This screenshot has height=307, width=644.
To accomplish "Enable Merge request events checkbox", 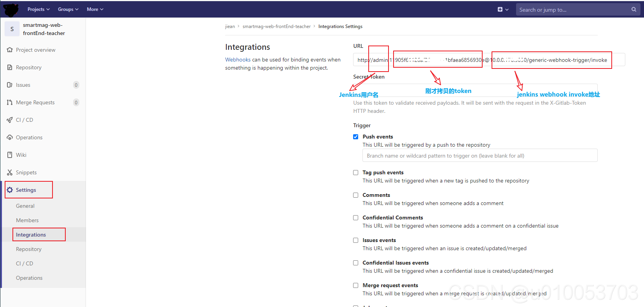I will click(x=355, y=285).
